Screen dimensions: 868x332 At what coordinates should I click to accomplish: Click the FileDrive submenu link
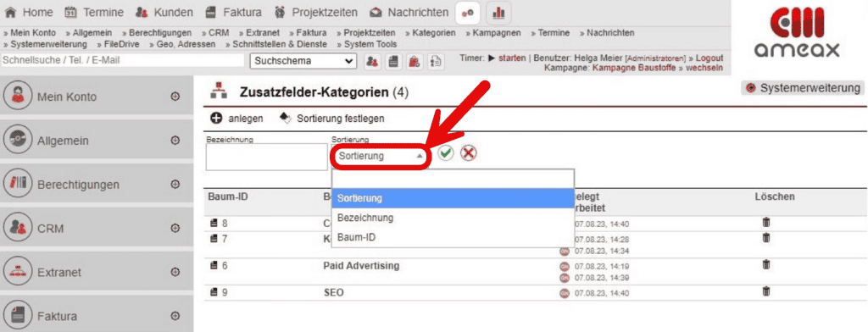click(121, 44)
